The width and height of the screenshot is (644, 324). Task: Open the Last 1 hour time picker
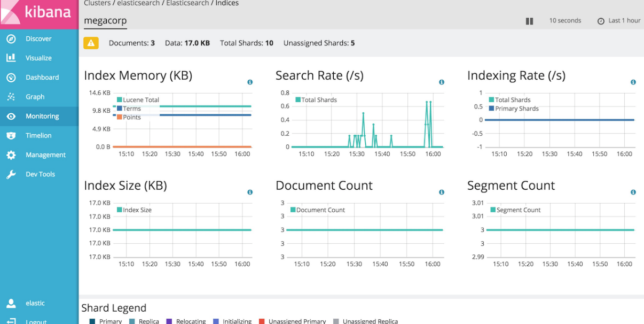(x=618, y=21)
